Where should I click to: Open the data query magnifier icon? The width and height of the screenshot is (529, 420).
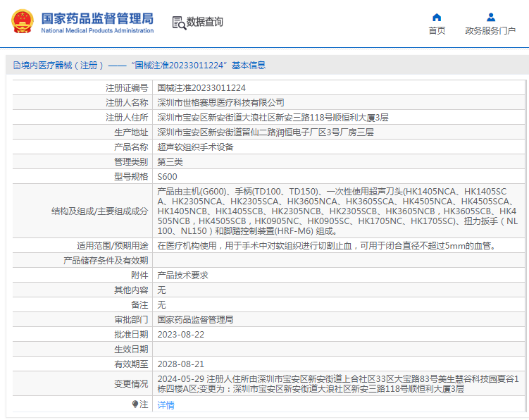click(x=179, y=23)
